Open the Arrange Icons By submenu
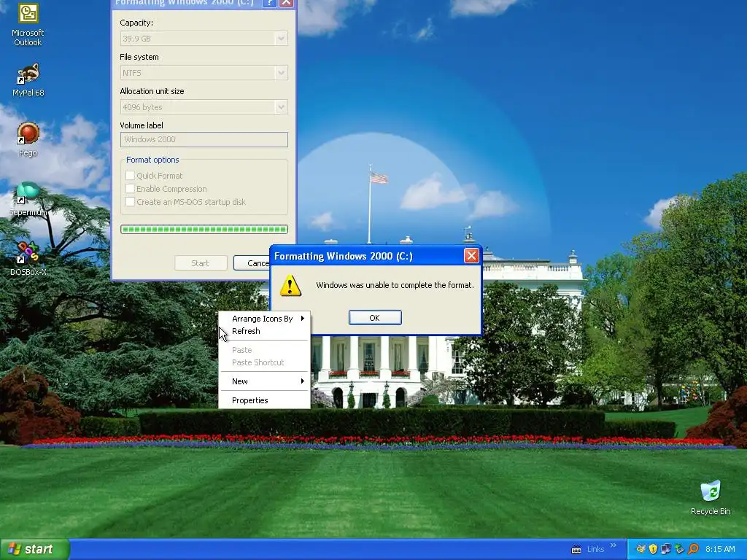 264,319
